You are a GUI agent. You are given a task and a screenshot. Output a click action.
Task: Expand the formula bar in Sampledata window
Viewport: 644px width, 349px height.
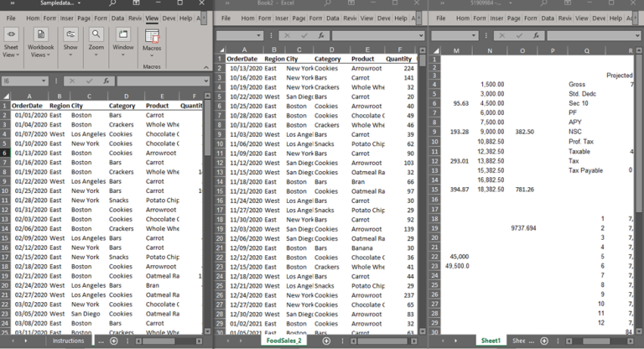[x=206, y=81]
